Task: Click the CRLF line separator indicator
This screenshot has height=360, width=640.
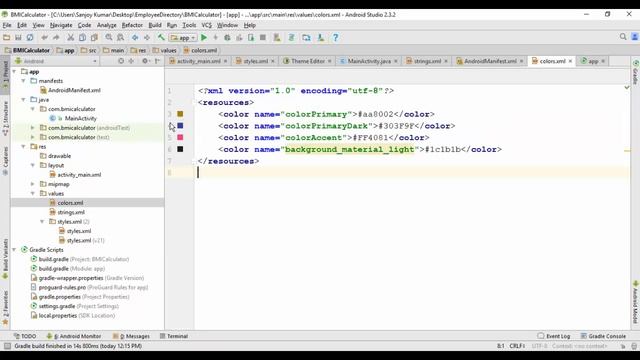Action: [517, 346]
